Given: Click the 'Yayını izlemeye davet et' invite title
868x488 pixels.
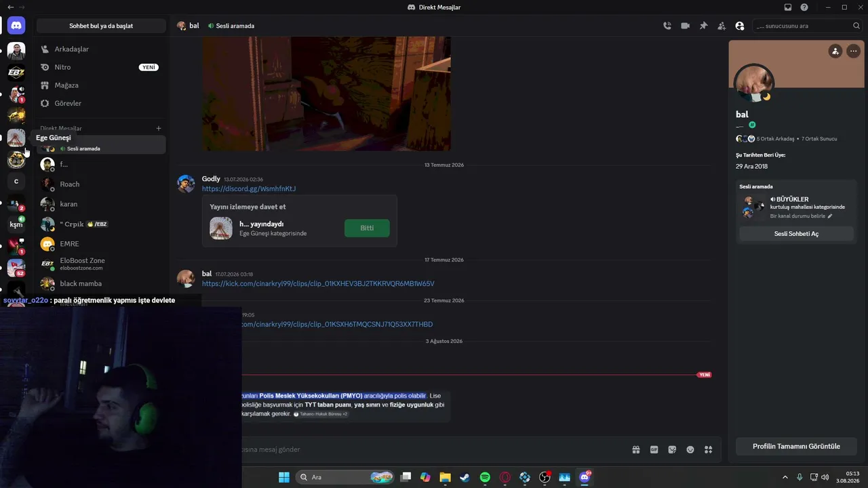Looking at the screenshot, I should pyautogui.click(x=248, y=207).
